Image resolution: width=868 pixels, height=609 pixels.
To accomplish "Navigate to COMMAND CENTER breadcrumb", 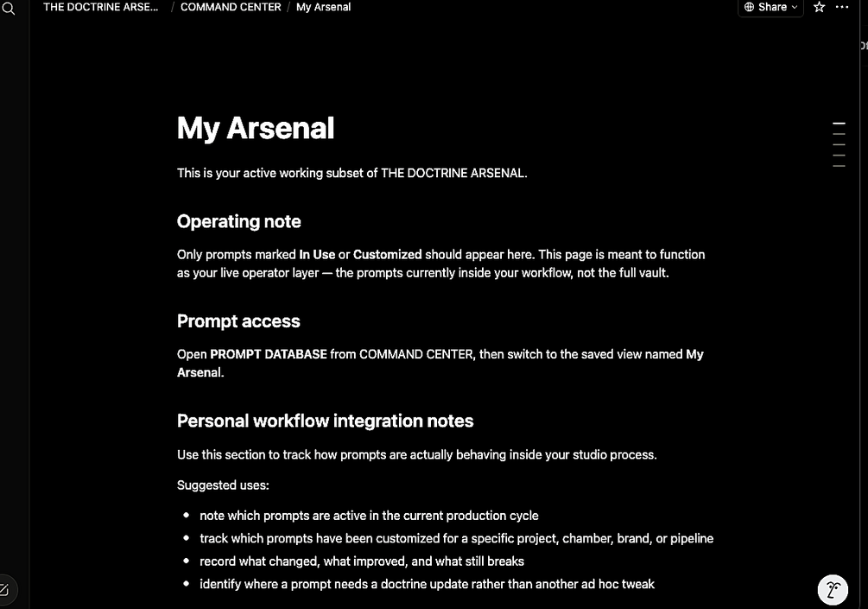I will pos(231,7).
